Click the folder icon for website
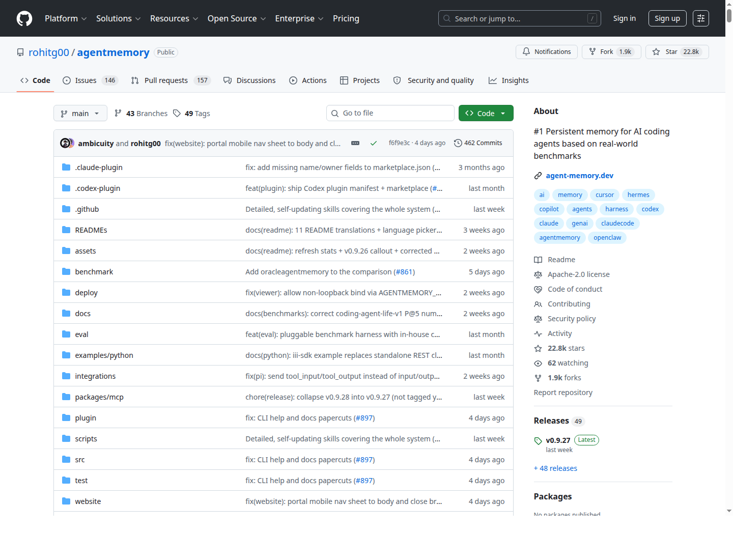 tap(66, 501)
